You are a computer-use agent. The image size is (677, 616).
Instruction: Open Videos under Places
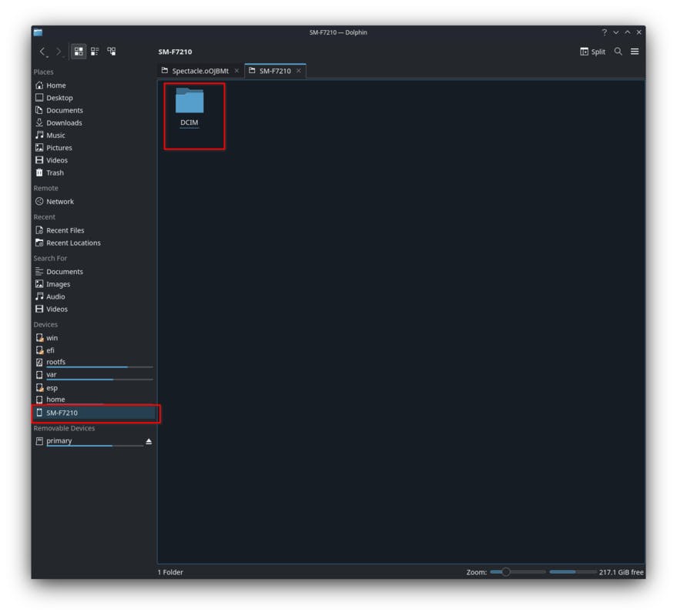[x=93, y=160]
